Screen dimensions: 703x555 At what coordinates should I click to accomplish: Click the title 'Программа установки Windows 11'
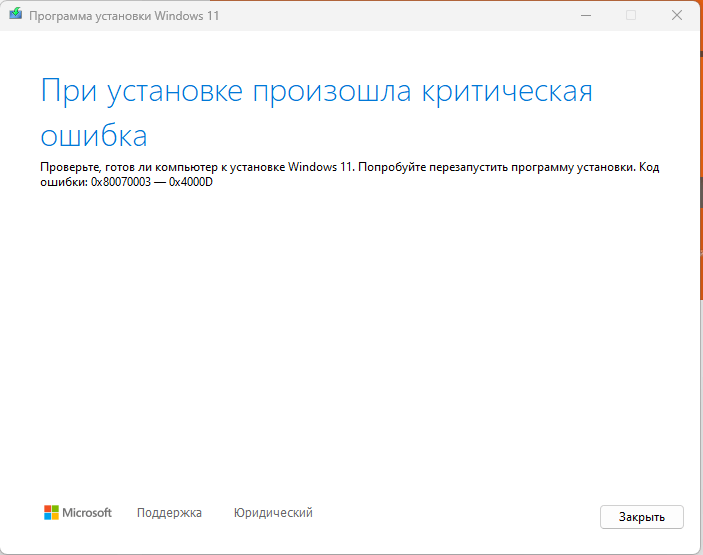[124, 16]
